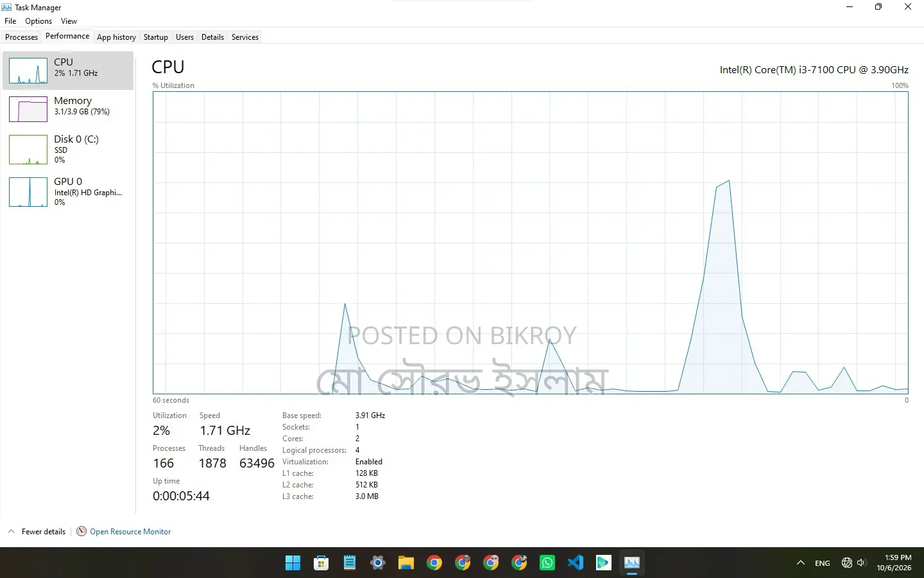Open the clock showing 1:59 PM
The width and height of the screenshot is (924, 578).
(894, 563)
